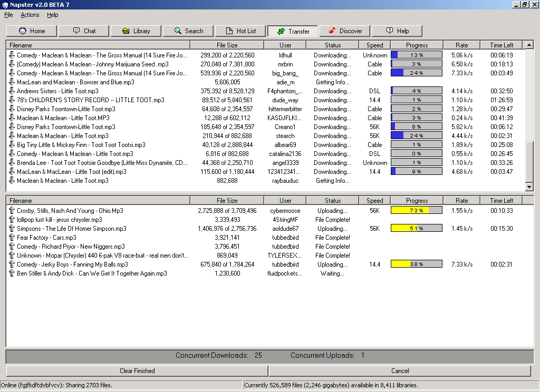Open the Actions menu

click(30, 15)
